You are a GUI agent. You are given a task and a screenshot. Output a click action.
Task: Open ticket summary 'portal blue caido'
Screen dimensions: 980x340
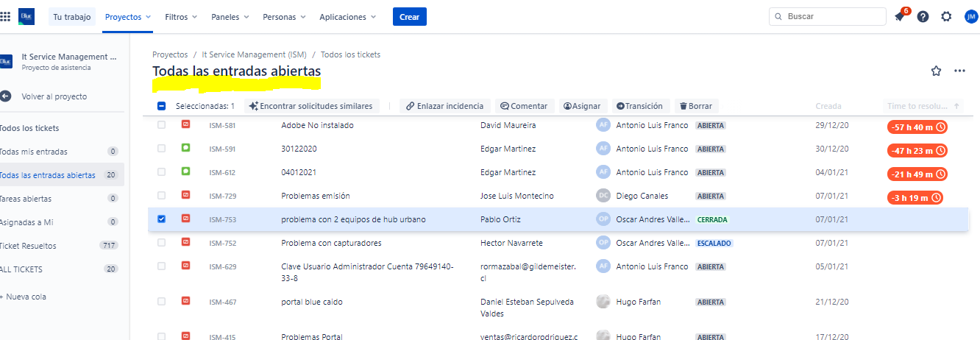tap(312, 302)
